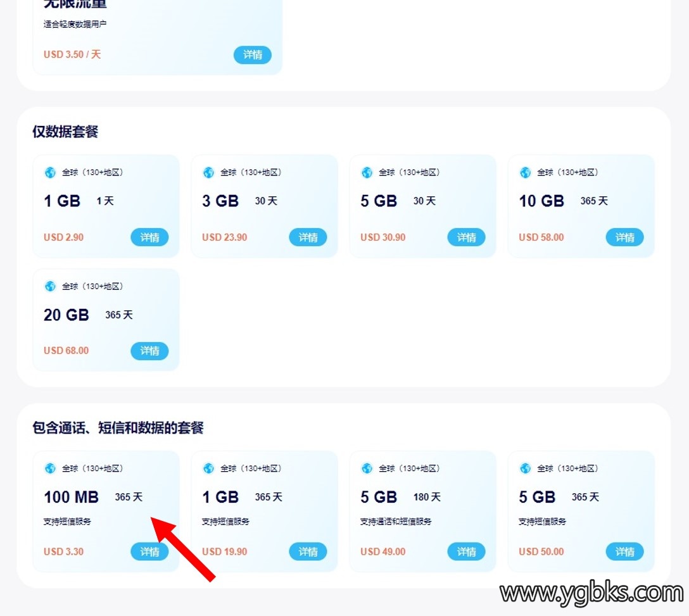Click the globe icon on 1 GB 1天 card
Image resolution: width=689 pixels, height=616 pixels.
(x=50, y=172)
